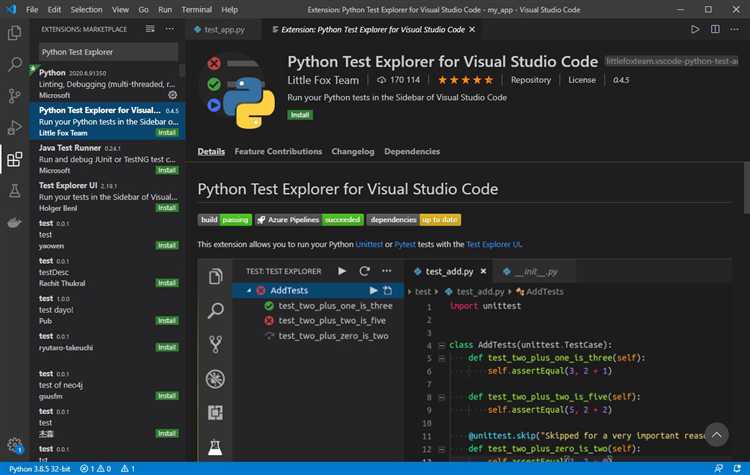750x475 pixels.
Task: Install Test Explorer UI extension
Action: click(167, 208)
